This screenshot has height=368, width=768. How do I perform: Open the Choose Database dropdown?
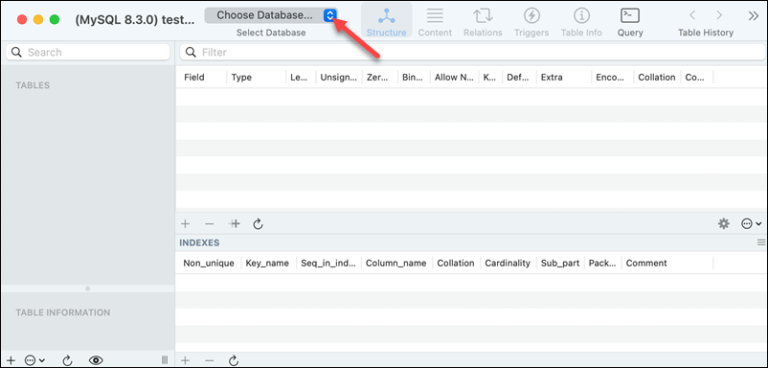(271, 15)
